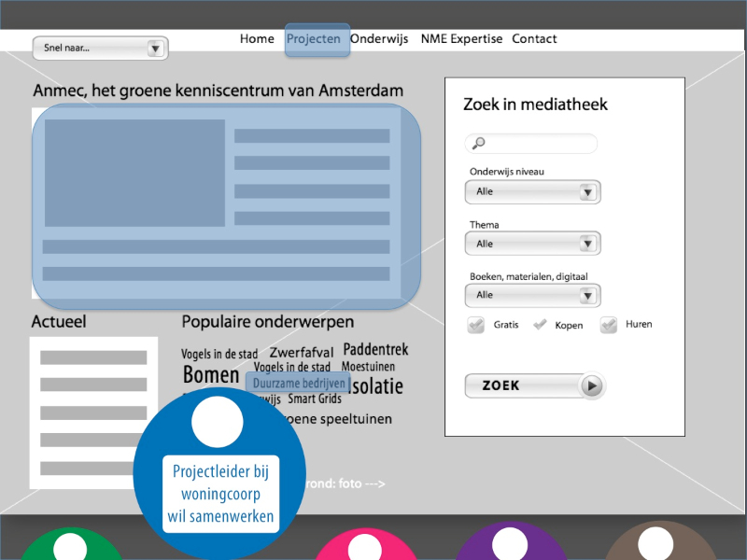Open the Thema dropdown
Viewport: 747px width, 560px height.
point(532,244)
